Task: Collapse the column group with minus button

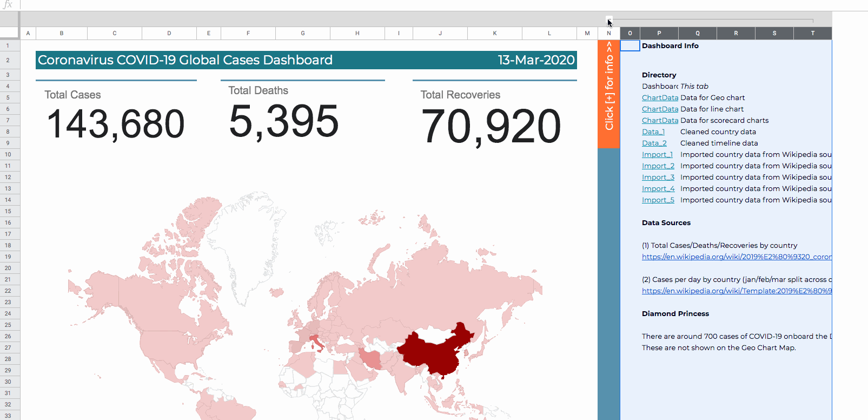Action: coord(609,20)
